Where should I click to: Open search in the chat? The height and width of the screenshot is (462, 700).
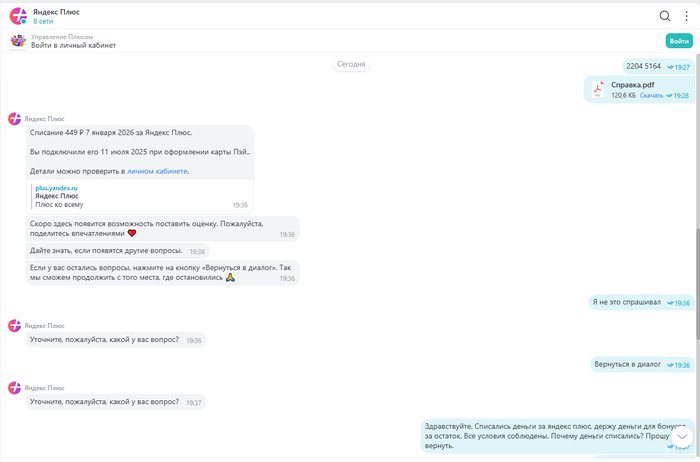coord(665,16)
